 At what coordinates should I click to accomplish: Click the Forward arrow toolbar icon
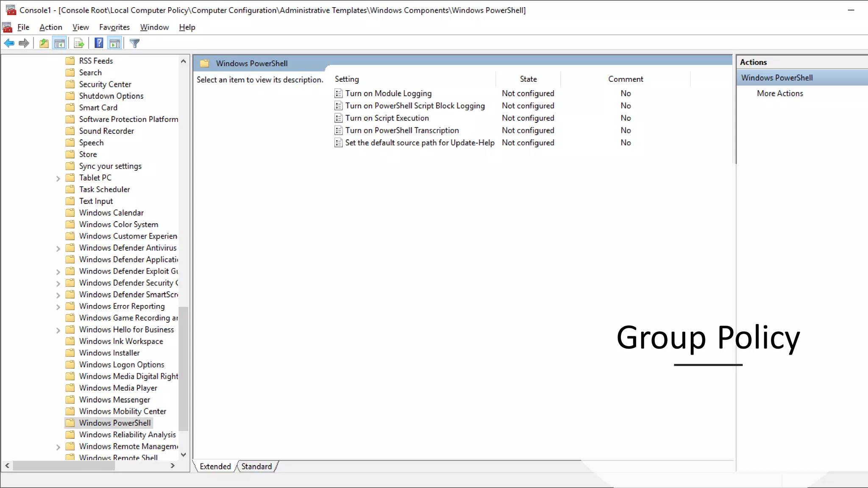[24, 43]
